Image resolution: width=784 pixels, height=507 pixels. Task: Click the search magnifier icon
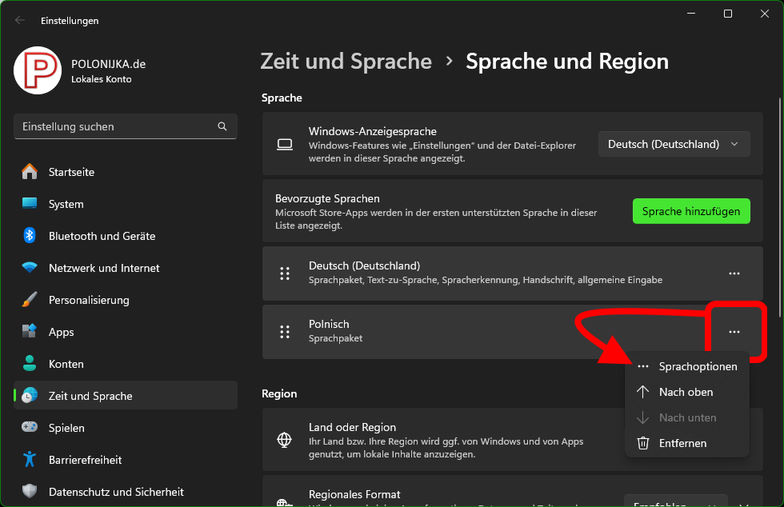click(x=222, y=127)
